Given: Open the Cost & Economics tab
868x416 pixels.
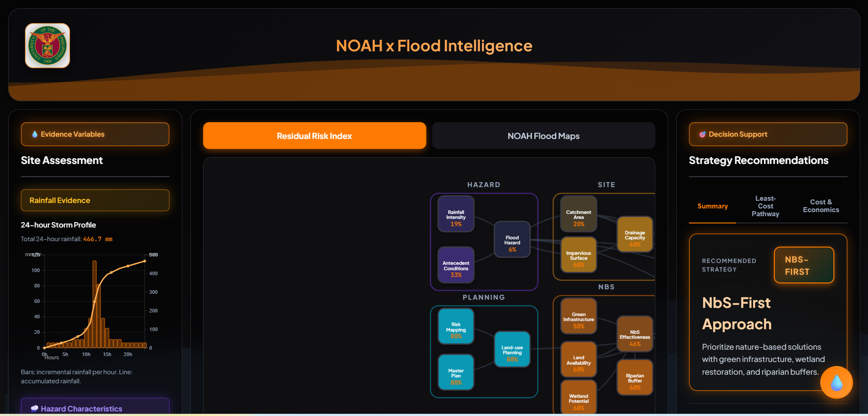Looking at the screenshot, I should 821,206.
